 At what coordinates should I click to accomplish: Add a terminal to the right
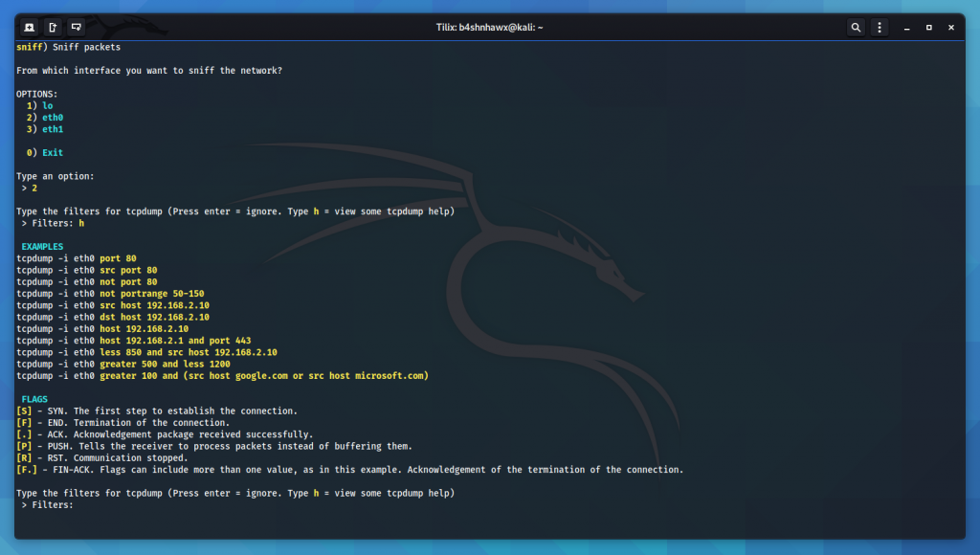(x=53, y=28)
